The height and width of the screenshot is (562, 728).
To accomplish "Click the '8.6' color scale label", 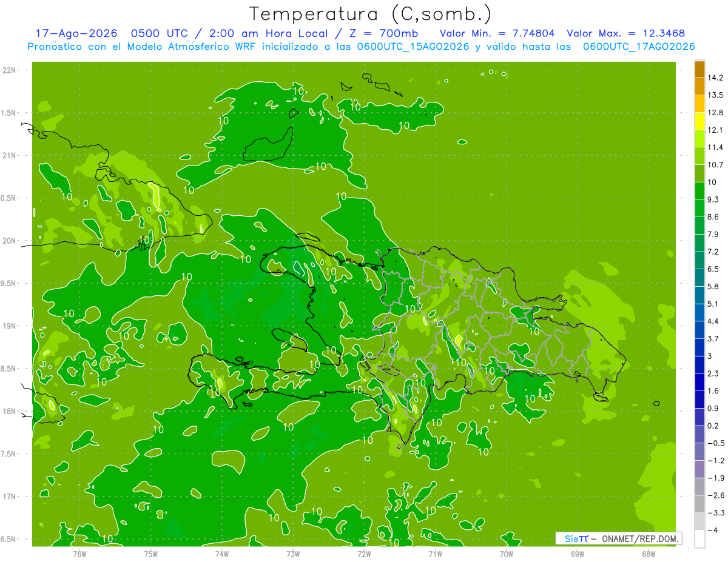I will pyautogui.click(x=713, y=217).
